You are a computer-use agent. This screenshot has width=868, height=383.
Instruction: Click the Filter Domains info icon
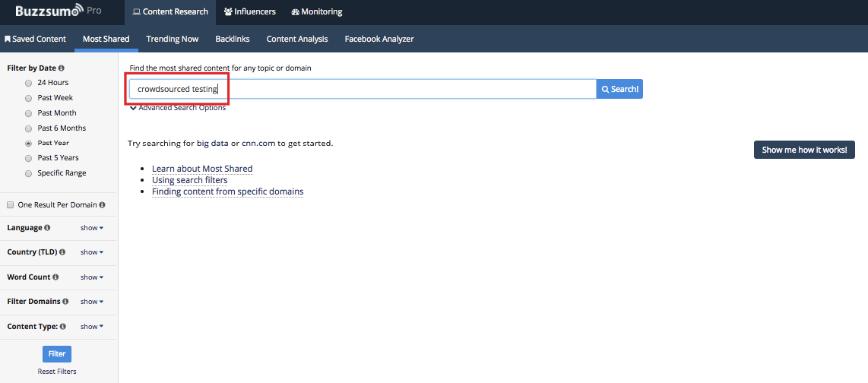[x=65, y=302]
